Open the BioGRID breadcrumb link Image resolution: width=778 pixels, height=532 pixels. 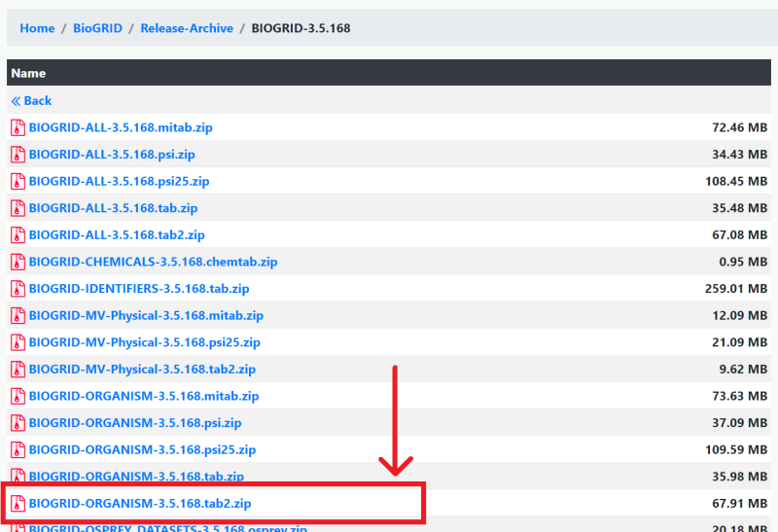tap(98, 28)
